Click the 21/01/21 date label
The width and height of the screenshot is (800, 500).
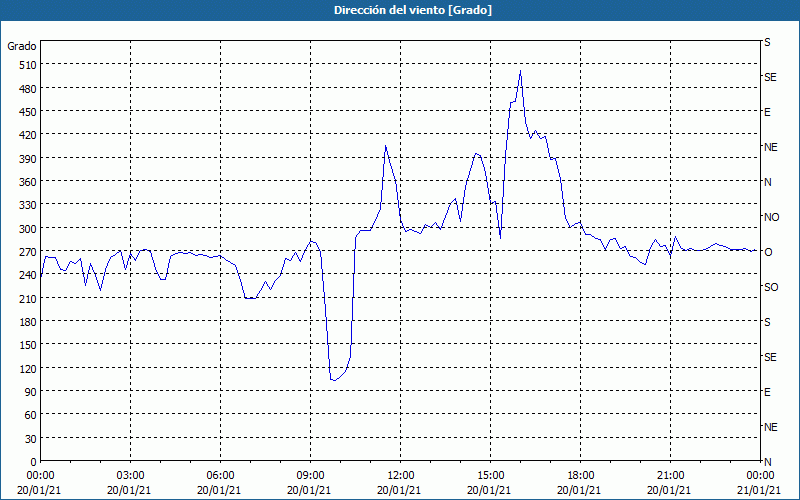[x=759, y=490]
